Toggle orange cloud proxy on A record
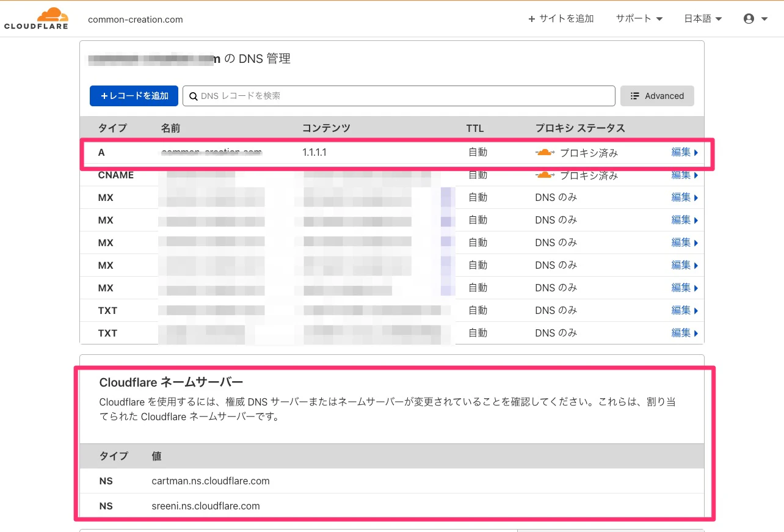The image size is (784, 532). point(545,153)
